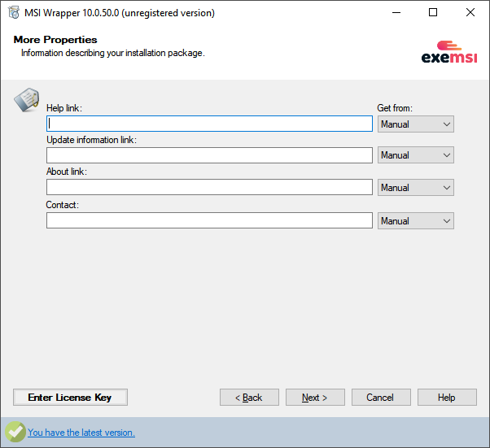Cancel the wizard
This screenshot has width=490, height=448.
click(381, 397)
